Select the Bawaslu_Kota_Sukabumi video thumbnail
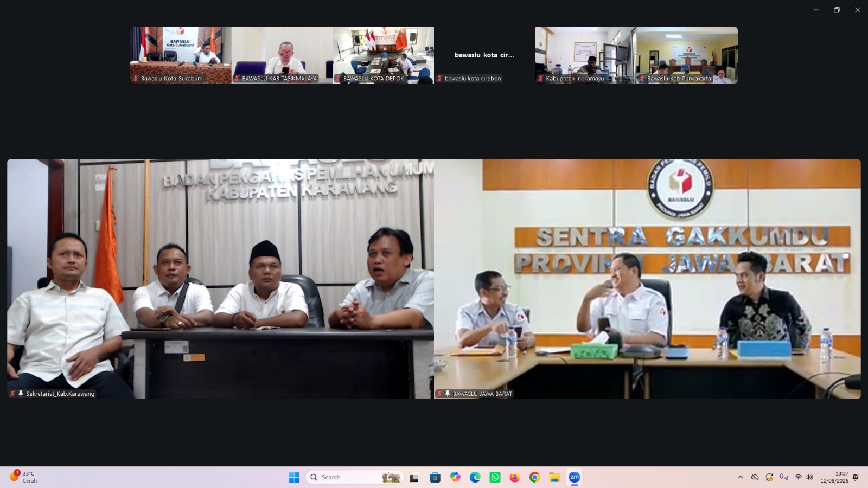Screen dimensions: 868x488 pyautogui.click(x=181, y=55)
